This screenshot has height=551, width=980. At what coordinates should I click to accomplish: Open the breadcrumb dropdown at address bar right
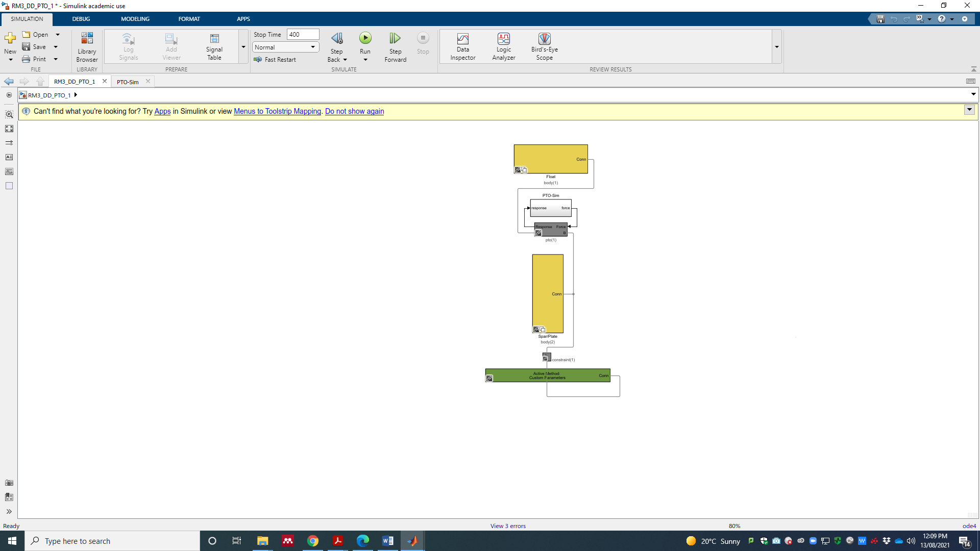[x=973, y=94]
